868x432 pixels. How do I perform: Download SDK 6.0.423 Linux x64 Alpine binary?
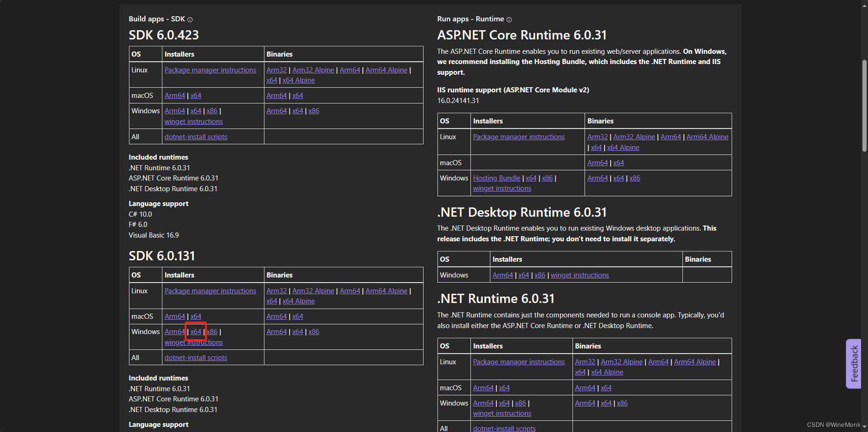[x=299, y=80]
